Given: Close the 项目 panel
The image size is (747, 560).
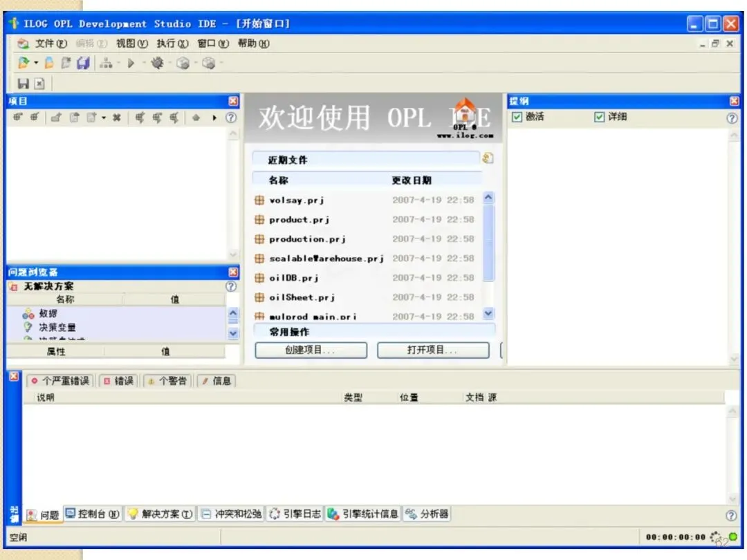Looking at the screenshot, I should coord(233,101).
